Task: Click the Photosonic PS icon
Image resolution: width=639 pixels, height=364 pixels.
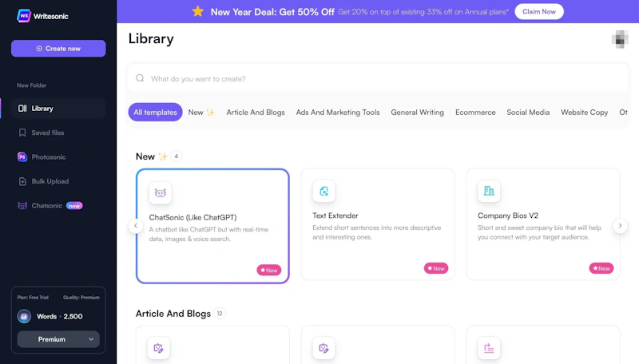Action: pos(22,156)
